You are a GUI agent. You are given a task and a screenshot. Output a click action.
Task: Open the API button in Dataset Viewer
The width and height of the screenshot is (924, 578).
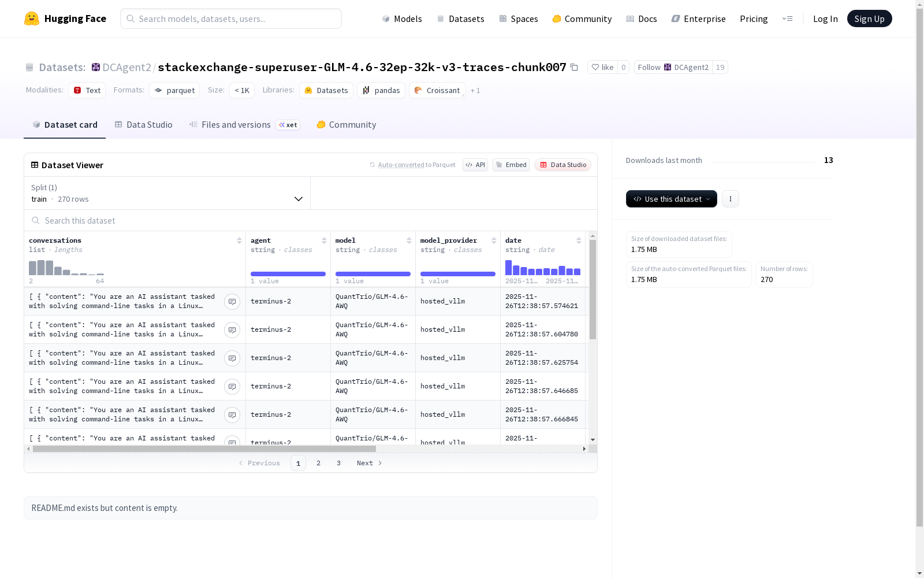pos(475,165)
